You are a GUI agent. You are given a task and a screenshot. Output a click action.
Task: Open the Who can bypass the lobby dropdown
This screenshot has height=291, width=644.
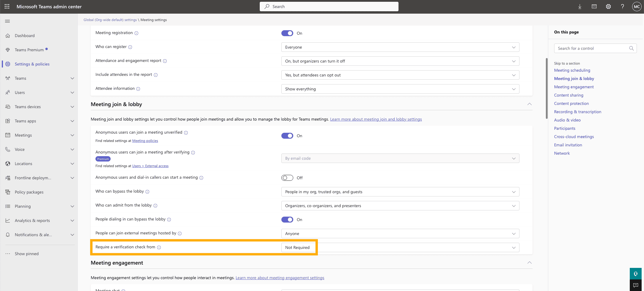[400, 192]
